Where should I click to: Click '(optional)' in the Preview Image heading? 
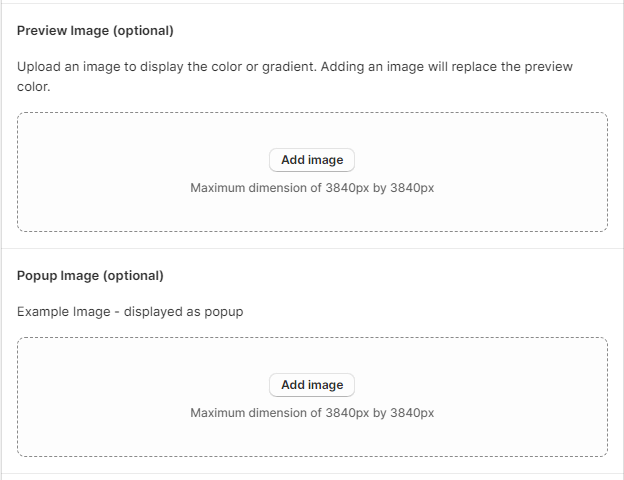coord(143,31)
